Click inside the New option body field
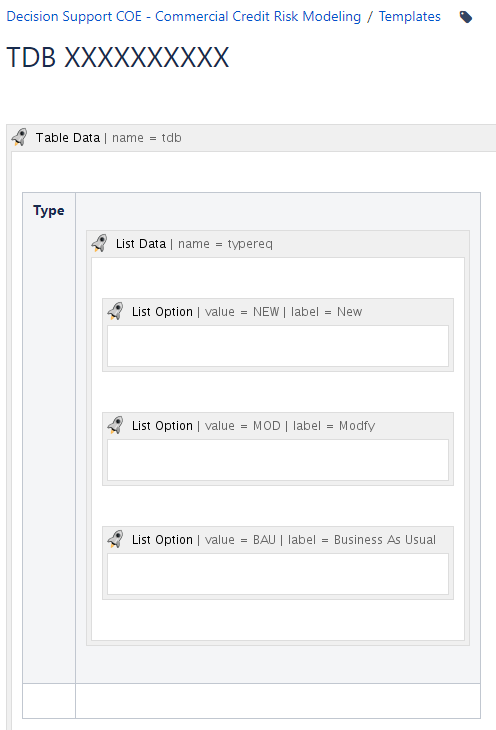The width and height of the screenshot is (496, 730). pyautogui.click(x=278, y=346)
